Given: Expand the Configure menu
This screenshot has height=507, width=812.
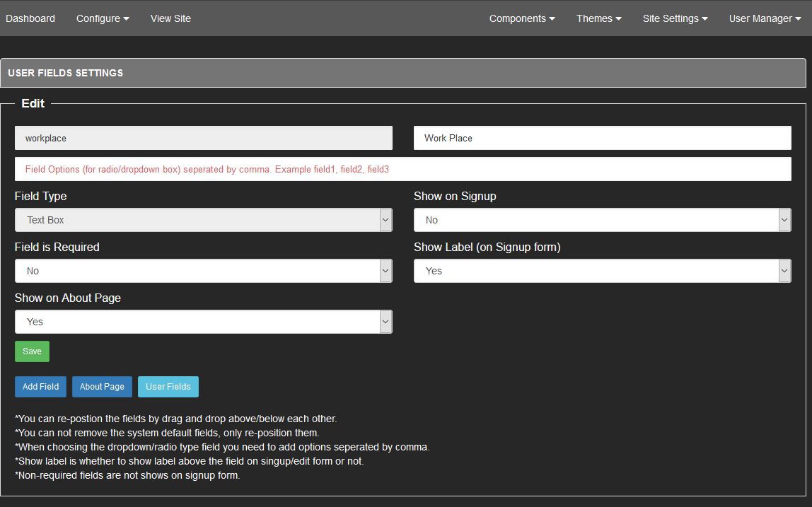Looking at the screenshot, I should (103, 18).
